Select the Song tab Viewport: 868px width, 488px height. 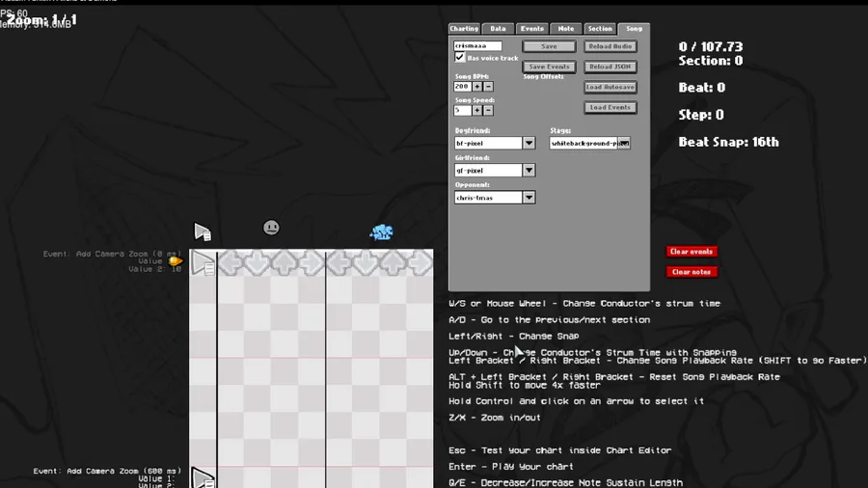pyautogui.click(x=634, y=29)
